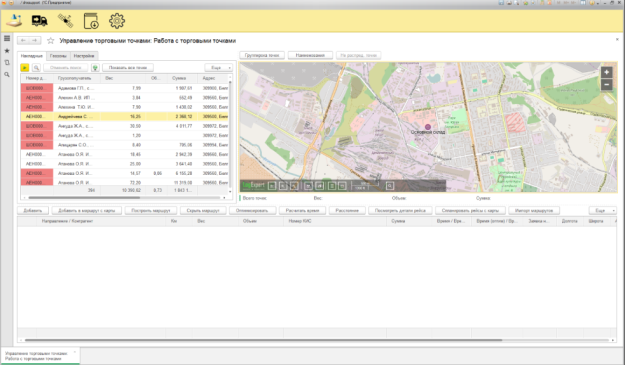The width and height of the screenshot is (625, 365).
Task: Click the Долгота column header
Action: [x=570, y=221]
